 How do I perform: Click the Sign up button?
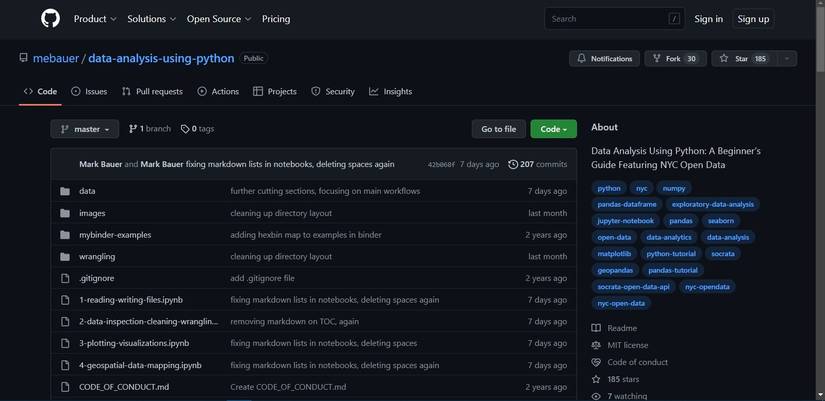pyautogui.click(x=753, y=19)
